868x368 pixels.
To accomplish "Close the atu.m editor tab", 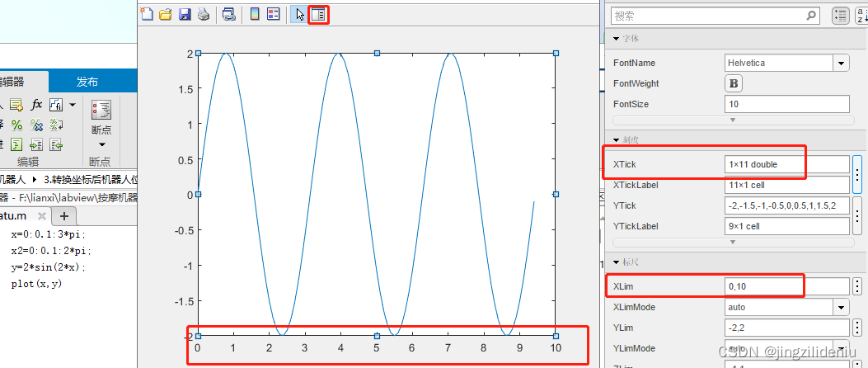I will [x=41, y=215].
